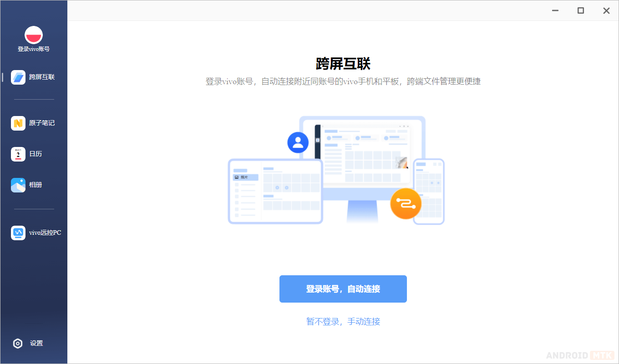Select the 跨屏互联 blue sidebar icon
This screenshot has height=364, width=619.
point(18,77)
